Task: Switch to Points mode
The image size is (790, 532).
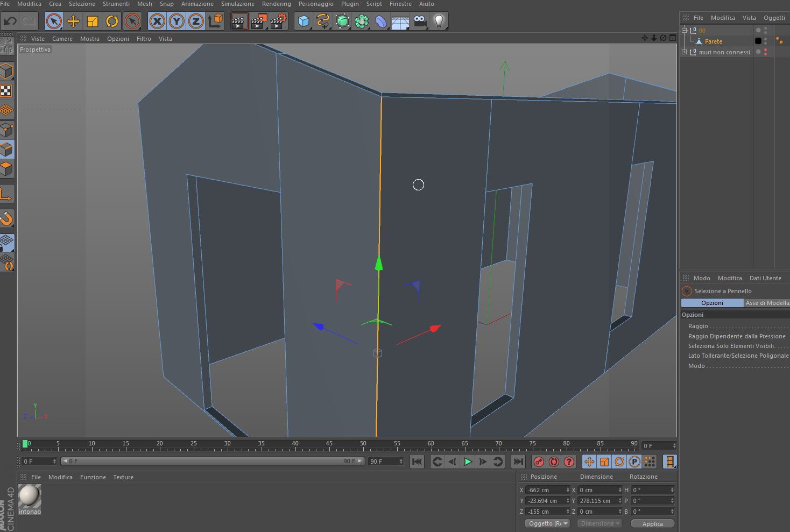Action: [x=6, y=130]
